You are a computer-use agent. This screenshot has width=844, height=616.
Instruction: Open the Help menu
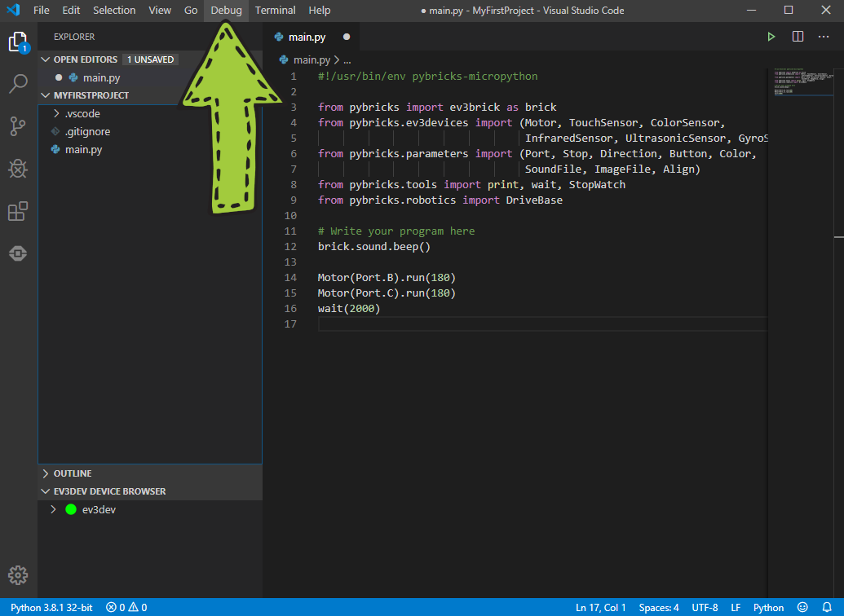click(x=319, y=11)
